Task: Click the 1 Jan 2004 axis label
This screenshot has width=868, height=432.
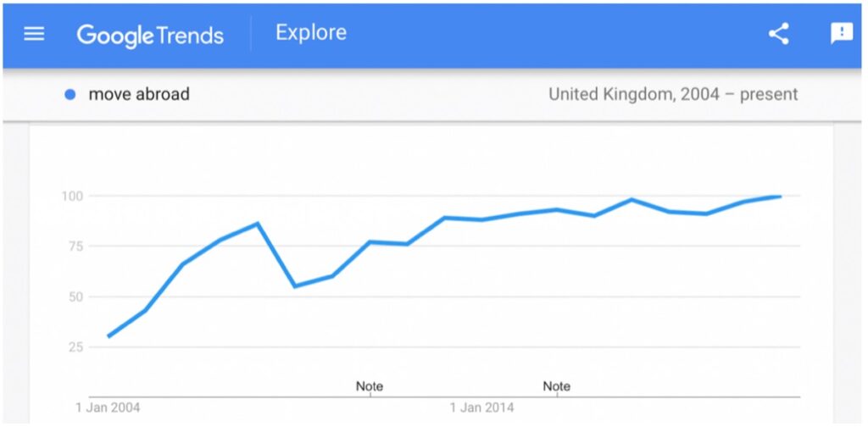Action: [108, 408]
